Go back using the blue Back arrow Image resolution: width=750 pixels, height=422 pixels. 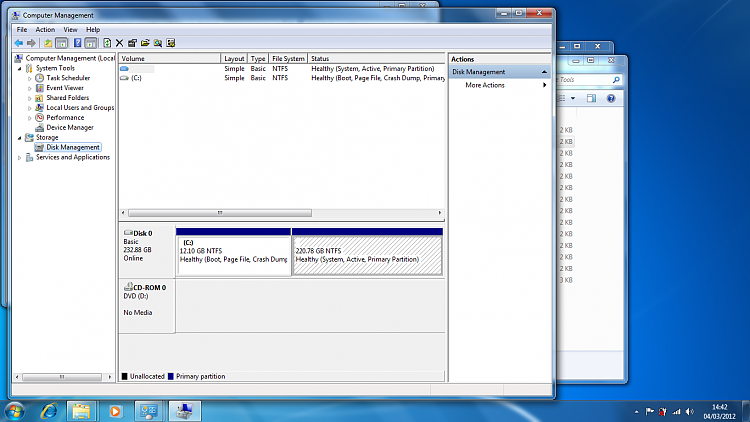19,43
